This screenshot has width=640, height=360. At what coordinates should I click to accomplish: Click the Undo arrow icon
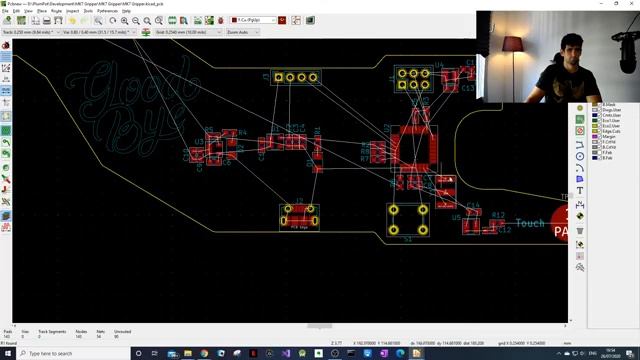(73, 20)
